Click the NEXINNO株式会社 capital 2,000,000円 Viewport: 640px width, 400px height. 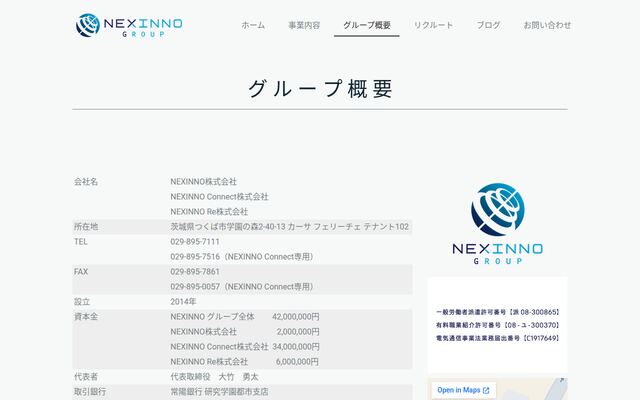298,332
